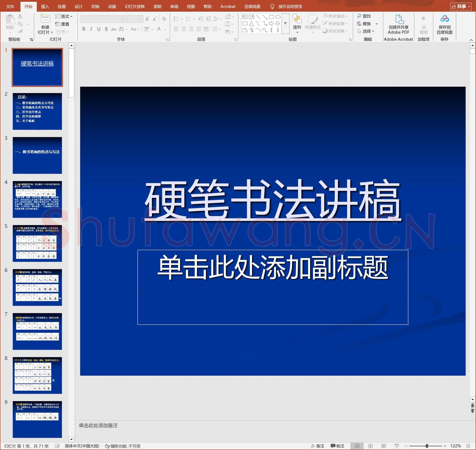Image resolution: width=476 pixels, height=450 pixels.
Task: Toggle Bold formatting
Action: click(84, 29)
